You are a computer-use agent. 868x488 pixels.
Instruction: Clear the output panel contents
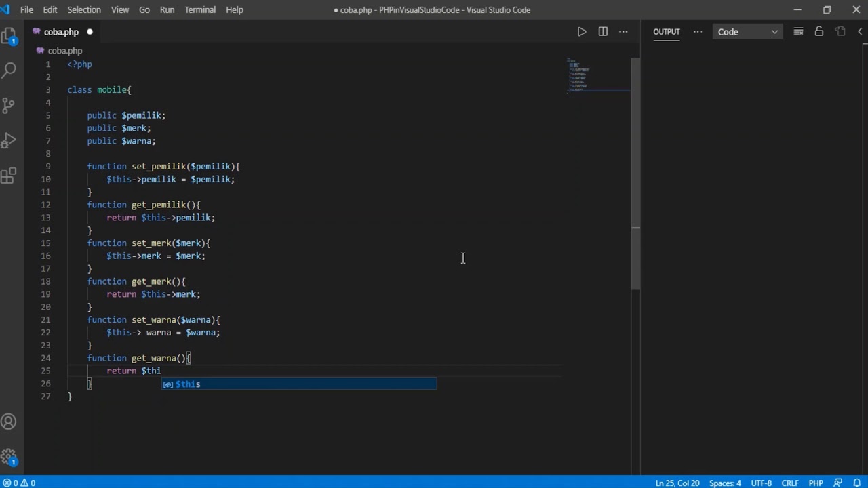pyautogui.click(x=798, y=32)
